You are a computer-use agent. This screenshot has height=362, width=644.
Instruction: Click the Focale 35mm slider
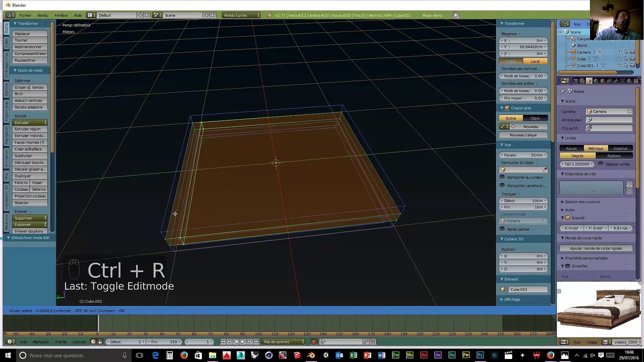(523, 155)
